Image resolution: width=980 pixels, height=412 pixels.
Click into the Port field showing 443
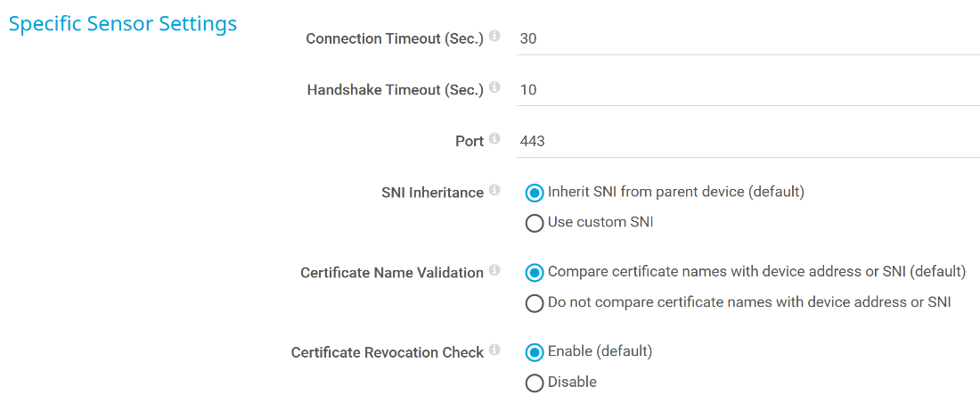pos(747,141)
